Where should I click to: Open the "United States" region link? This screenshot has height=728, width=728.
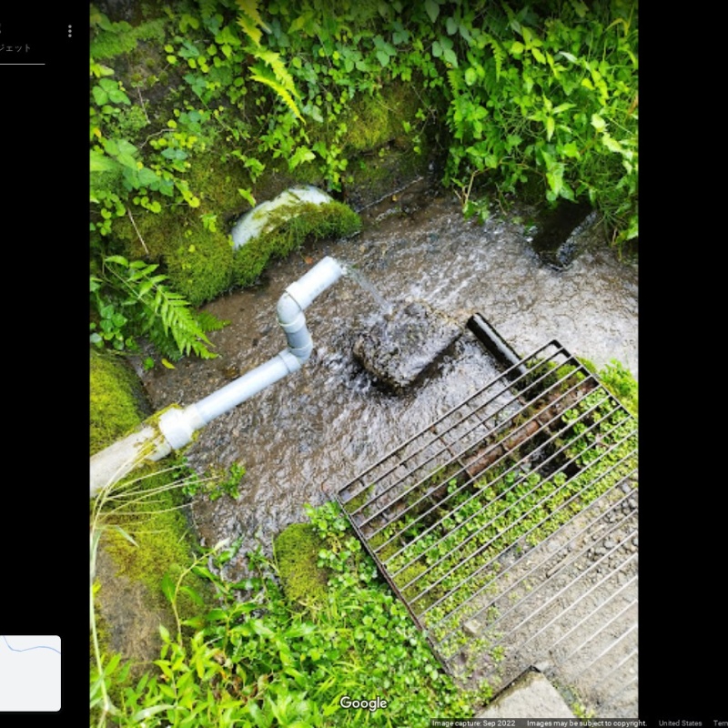(680, 723)
